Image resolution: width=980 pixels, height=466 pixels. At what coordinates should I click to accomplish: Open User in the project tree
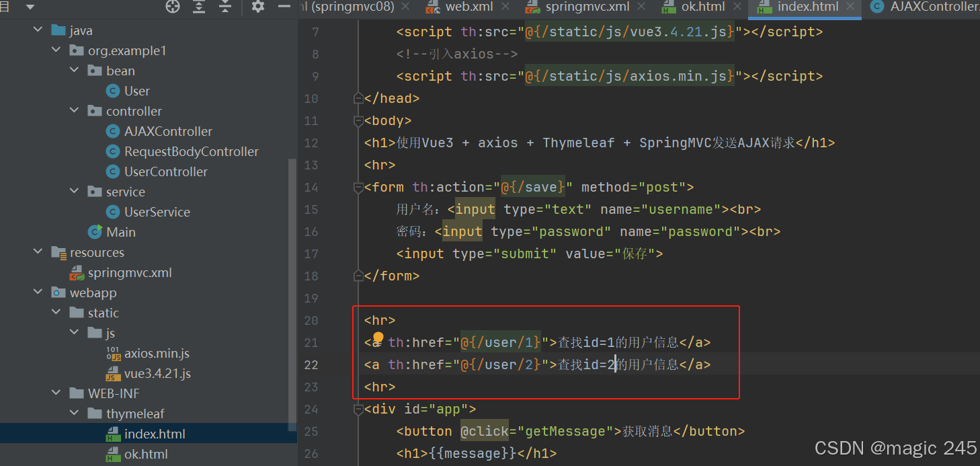coord(137,91)
